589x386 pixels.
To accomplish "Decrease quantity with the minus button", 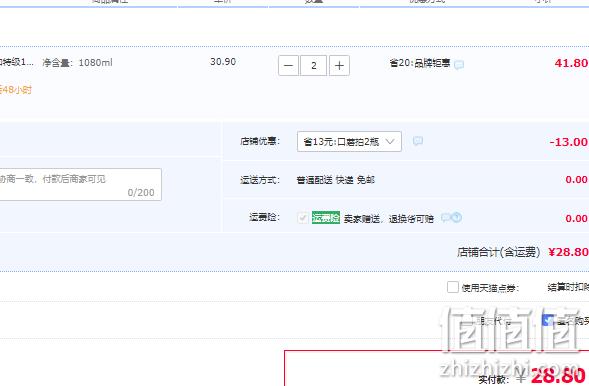I will [288, 66].
